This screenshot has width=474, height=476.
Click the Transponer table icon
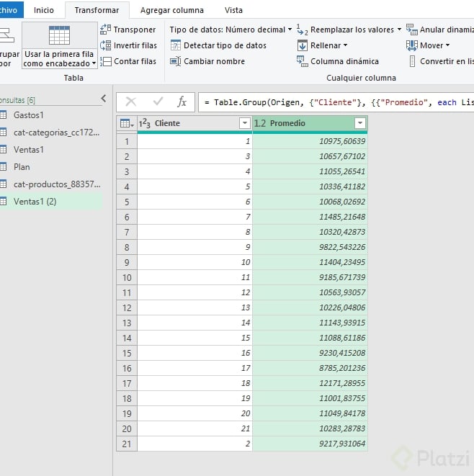[x=105, y=30]
